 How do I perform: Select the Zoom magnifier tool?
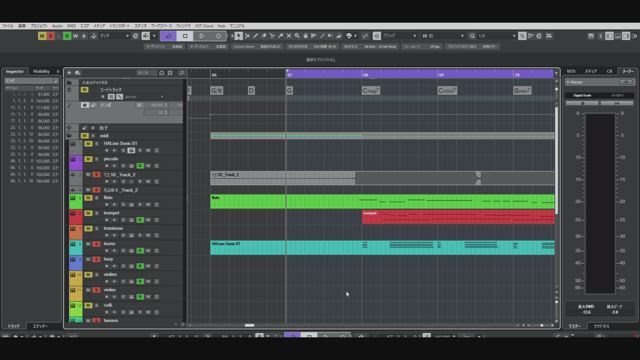coord(297,36)
